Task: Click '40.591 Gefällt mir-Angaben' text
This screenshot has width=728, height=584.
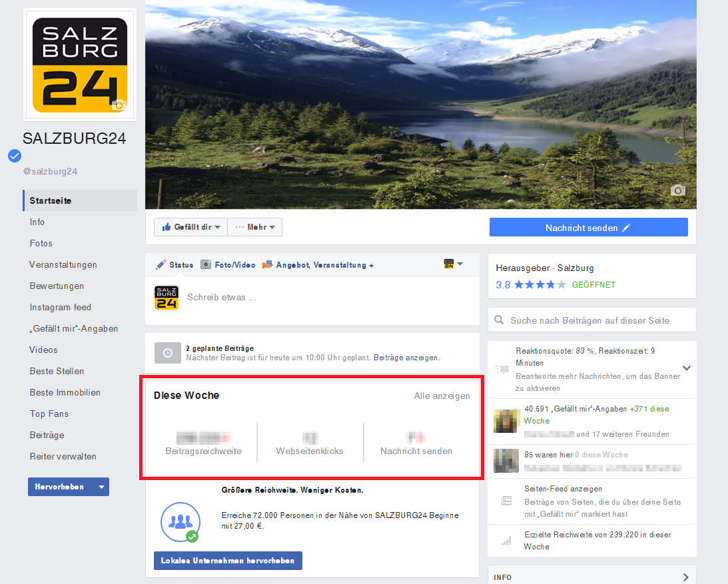Action: click(575, 409)
